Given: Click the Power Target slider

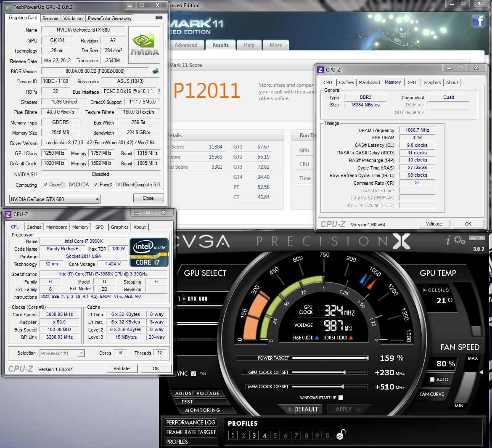Looking at the screenshot, I should click(x=329, y=358).
